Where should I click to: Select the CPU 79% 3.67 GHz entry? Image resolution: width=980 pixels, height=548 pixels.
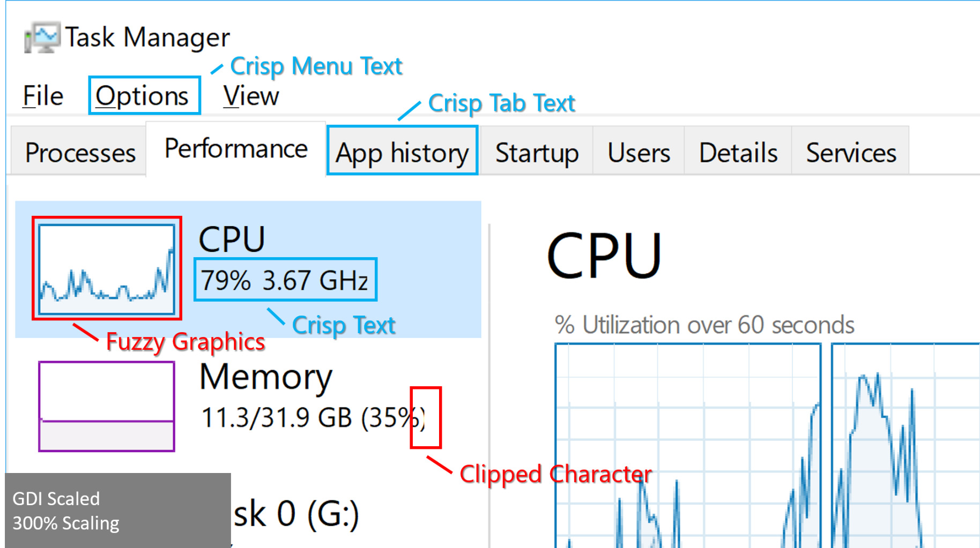(248, 269)
